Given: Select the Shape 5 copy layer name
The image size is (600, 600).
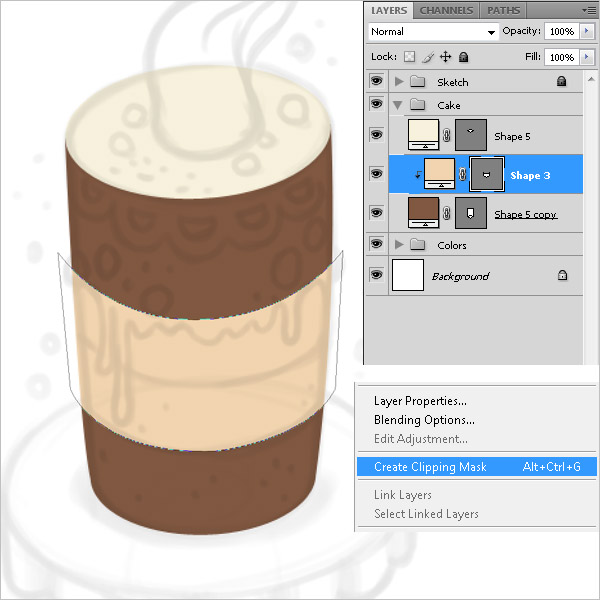Looking at the screenshot, I should click(x=525, y=214).
